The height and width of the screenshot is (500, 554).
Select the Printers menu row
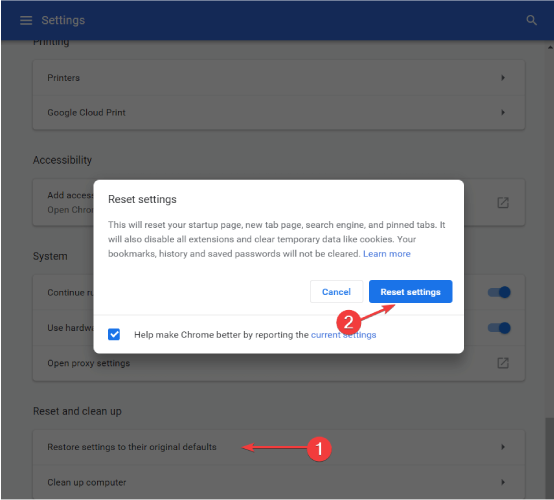point(279,78)
